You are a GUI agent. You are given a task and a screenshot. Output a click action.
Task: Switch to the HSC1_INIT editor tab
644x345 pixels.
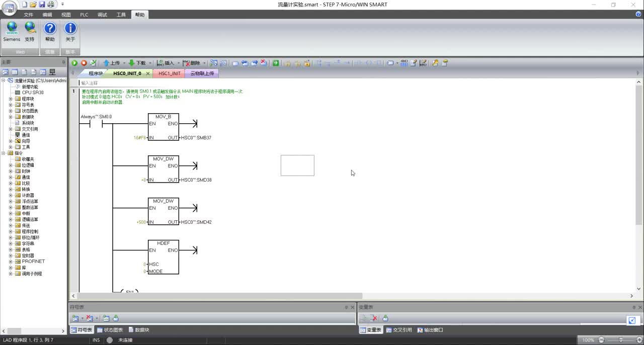[x=169, y=73]
